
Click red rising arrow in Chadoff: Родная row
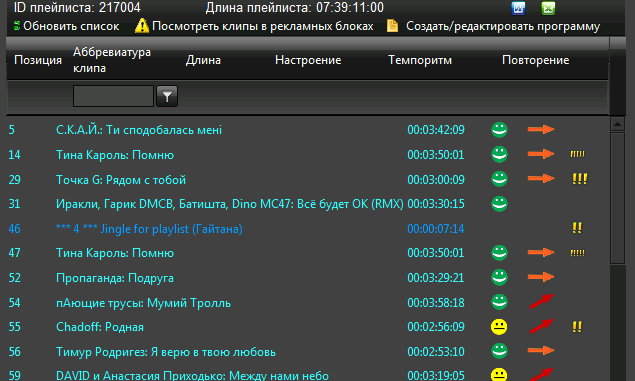[x=541, y=326]
